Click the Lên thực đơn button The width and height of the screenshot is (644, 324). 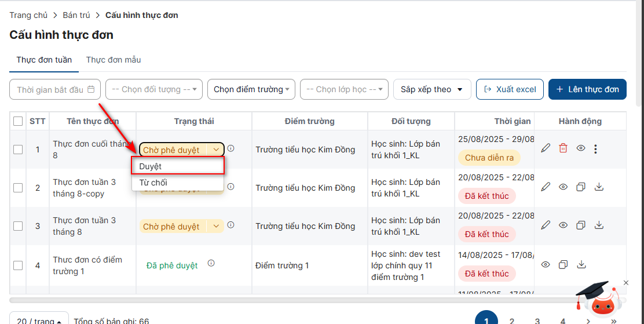click(587, 89)
